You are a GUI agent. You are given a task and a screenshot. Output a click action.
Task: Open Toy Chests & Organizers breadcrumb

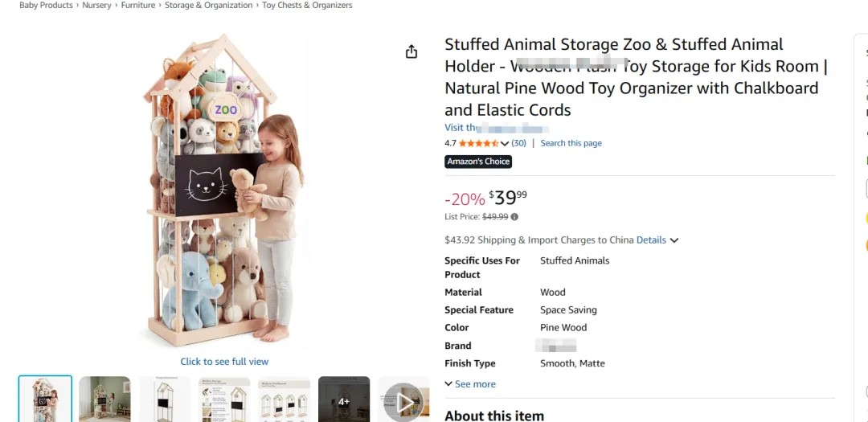(307, 6)
